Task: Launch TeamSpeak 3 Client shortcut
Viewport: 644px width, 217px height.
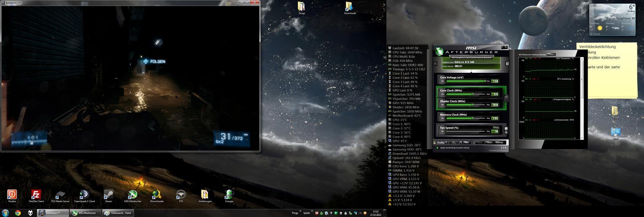Action: pos(85,195)
